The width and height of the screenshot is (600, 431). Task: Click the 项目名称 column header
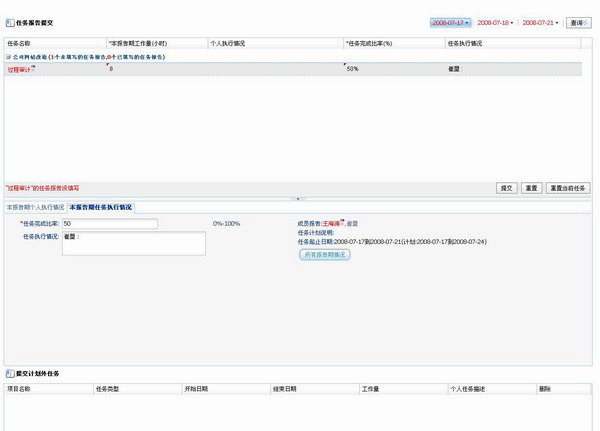[19, 388]
